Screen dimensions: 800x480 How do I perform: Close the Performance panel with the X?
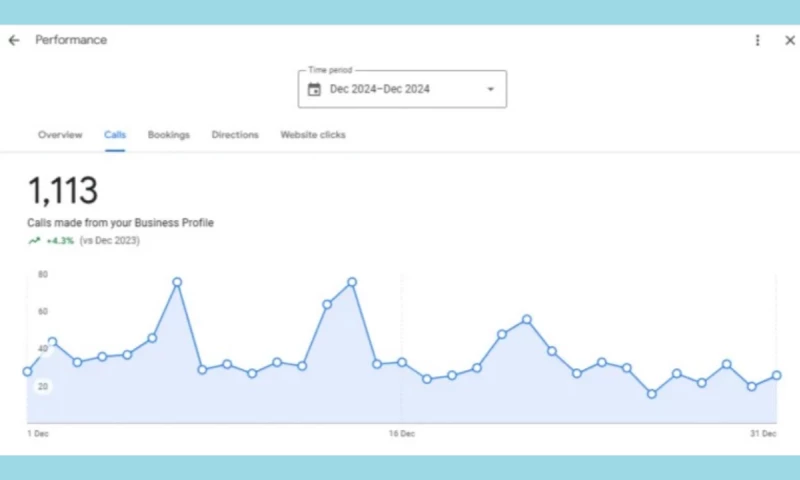tap(790, 40)
